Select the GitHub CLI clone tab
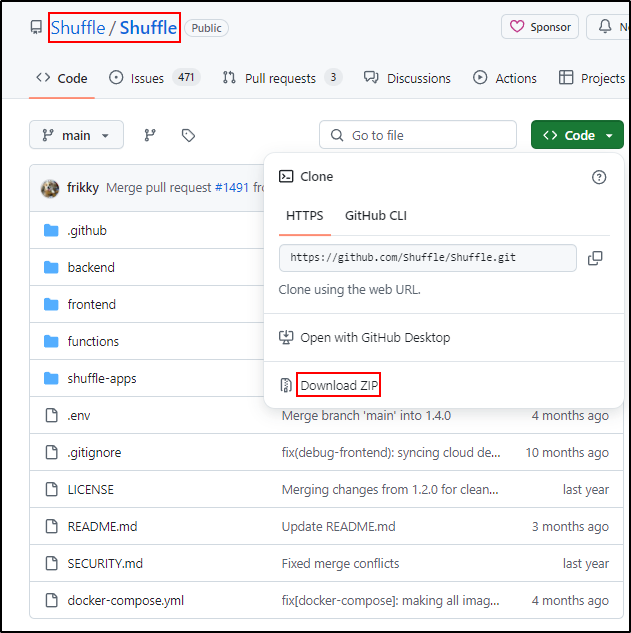Image resolution: width=631 pixels, height=633 pixels. [x=375, y=216]
